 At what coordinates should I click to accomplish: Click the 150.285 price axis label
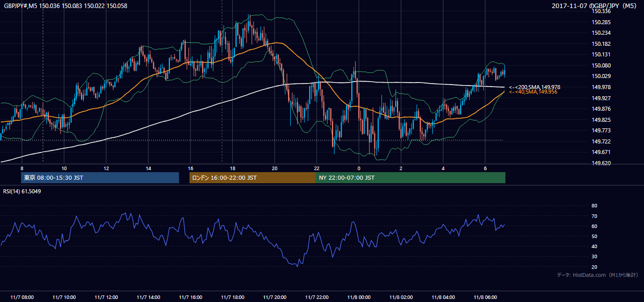pyautogui.click(x=602, y=22)
